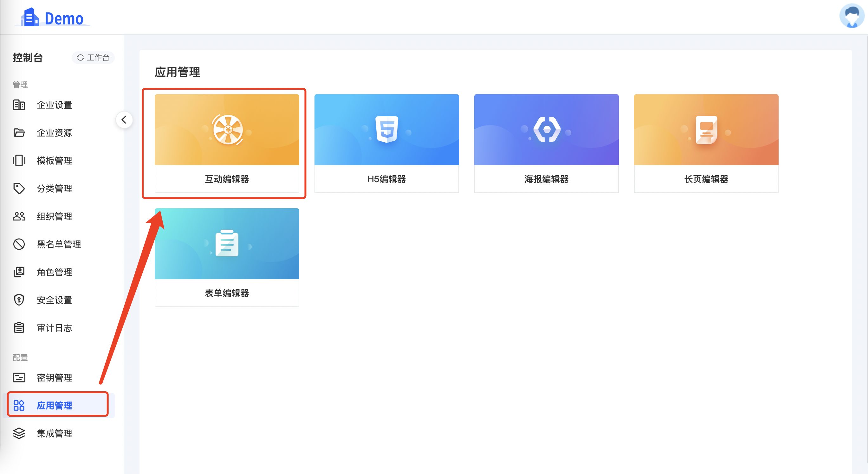The height and width of the screenshot is (474, 868).
Task: Open the 互动编辑器 card label
Action: tap(227, 179)
